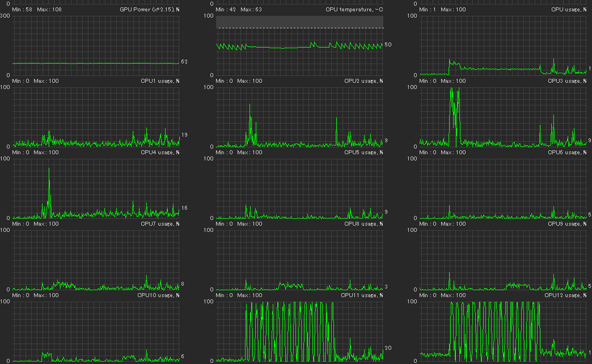Select the CPU7 usage graph area
Viewport: 592px width, 364px height.
(96, 260)
